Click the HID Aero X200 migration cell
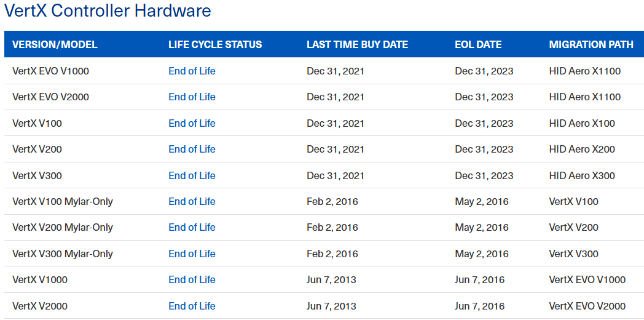This screenshot has height=320, width=644. (x=582, y=150)
